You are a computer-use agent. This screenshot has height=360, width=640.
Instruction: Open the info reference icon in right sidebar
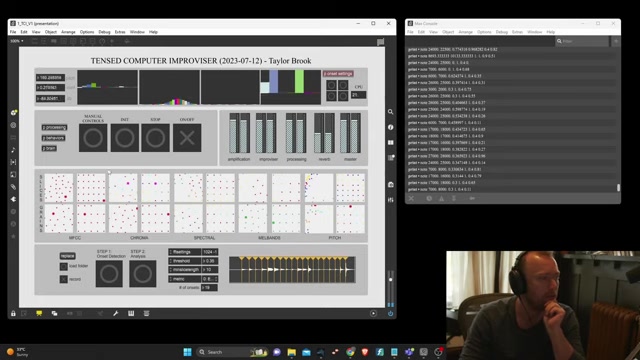(x=391, y=127)
